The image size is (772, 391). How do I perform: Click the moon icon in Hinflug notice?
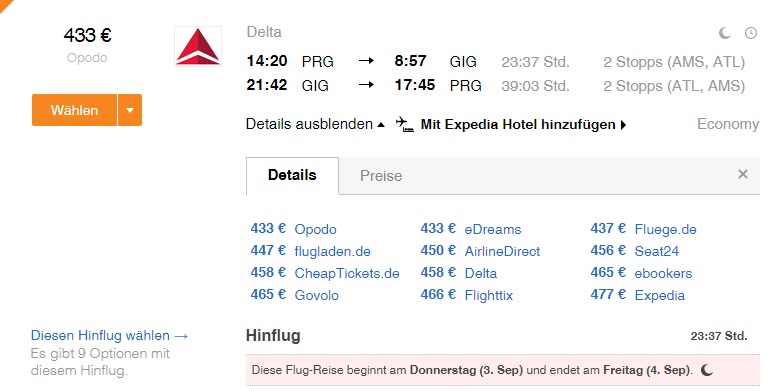(707, 370)
